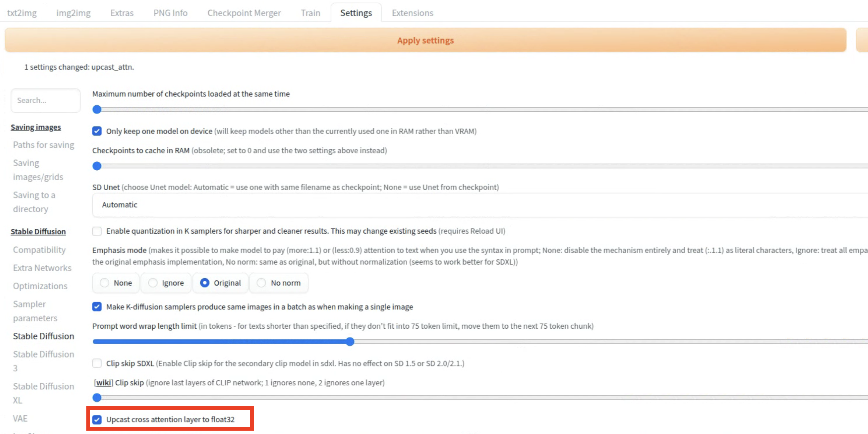Click the Apply settings button
The width and height of the screenshot is (868, 434).
pos(425,40)
